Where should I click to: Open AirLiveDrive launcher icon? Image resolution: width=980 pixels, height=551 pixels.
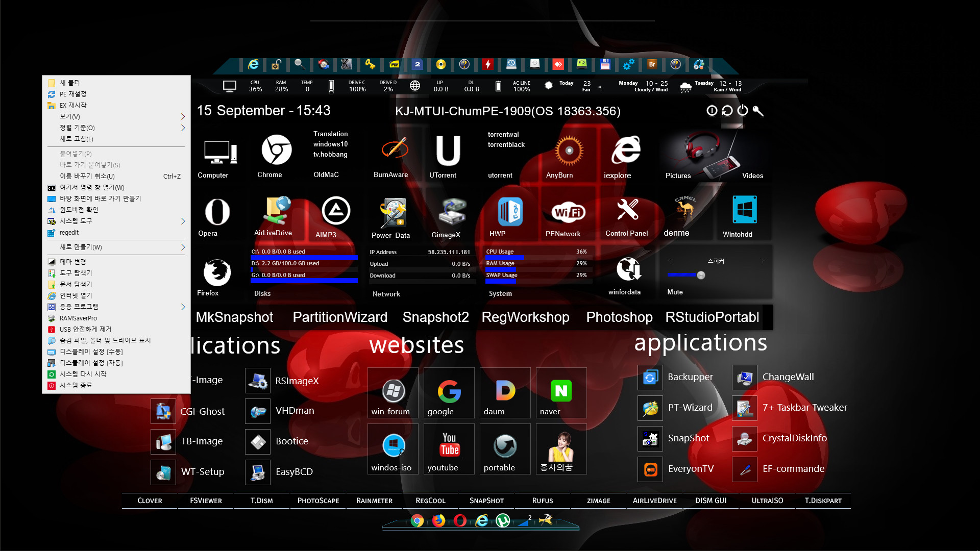[x=276, y=211]
